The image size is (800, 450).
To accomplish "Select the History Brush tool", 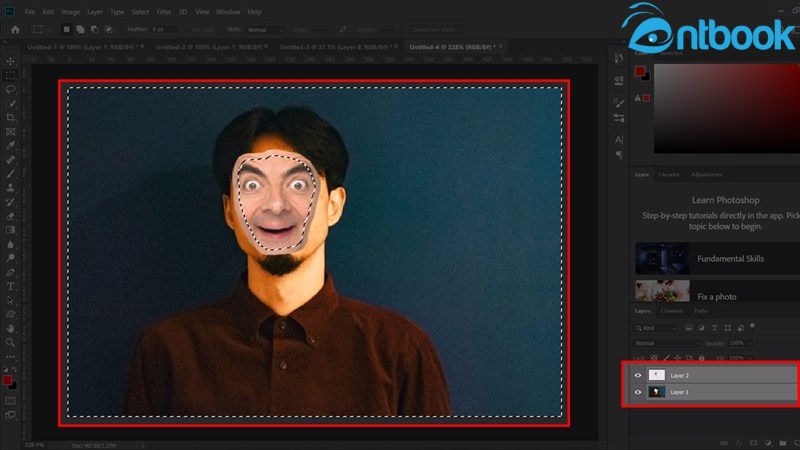I will tap(10, 202).
